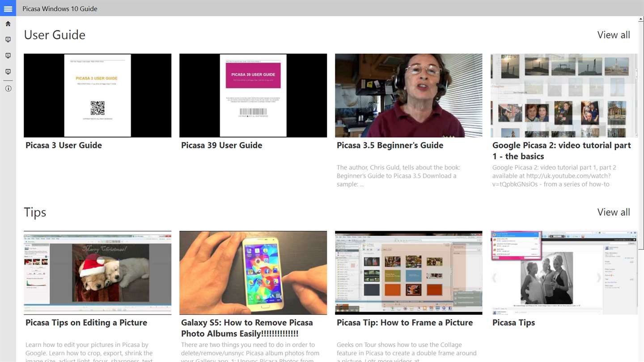Click 'Learn how to edit your pictures' description
The height and width of the screenshot is (362, 644).
89,353
